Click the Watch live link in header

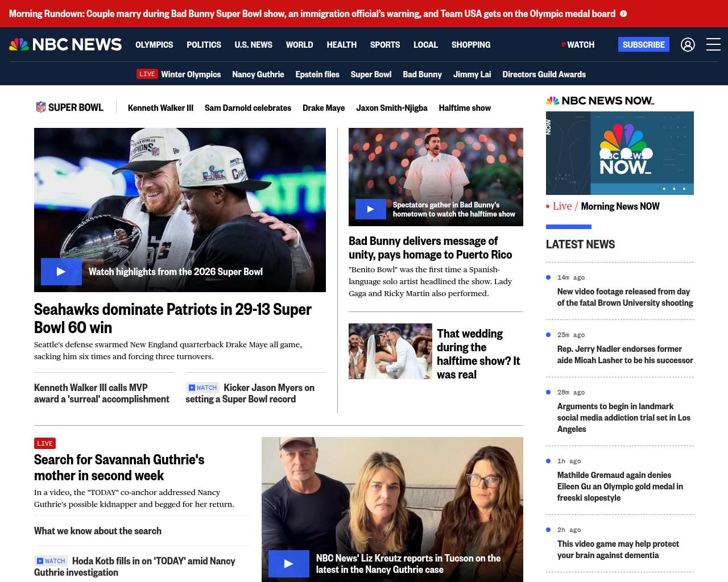(578, 44)
